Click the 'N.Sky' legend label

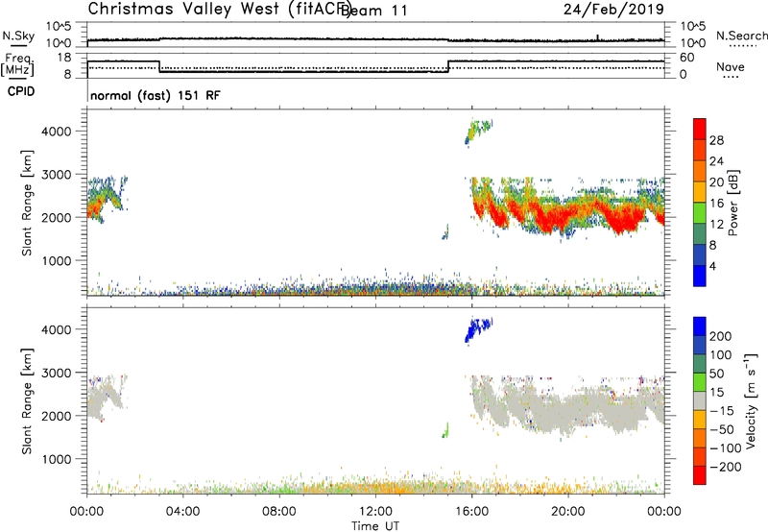click(18, 36)
